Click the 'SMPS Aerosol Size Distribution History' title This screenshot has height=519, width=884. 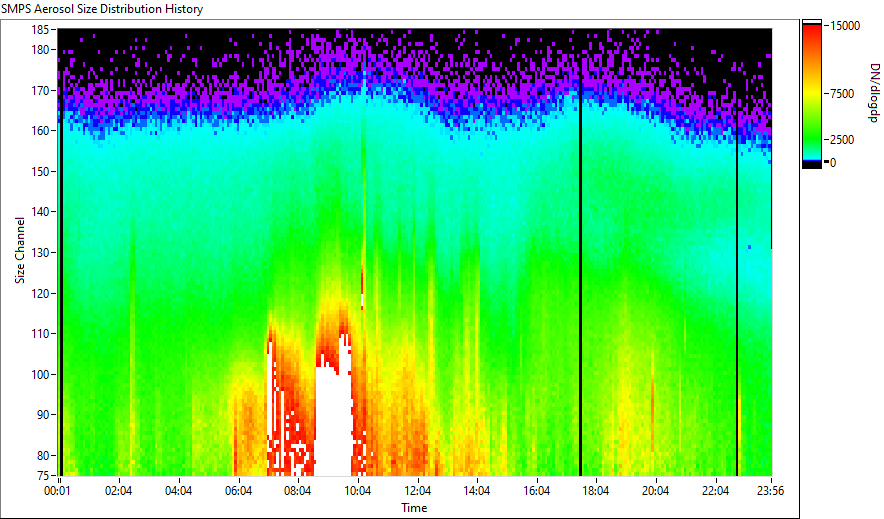[102, 9]
